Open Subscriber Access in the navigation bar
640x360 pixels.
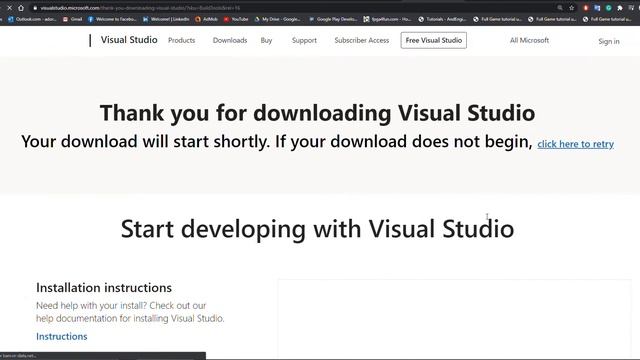362,40
